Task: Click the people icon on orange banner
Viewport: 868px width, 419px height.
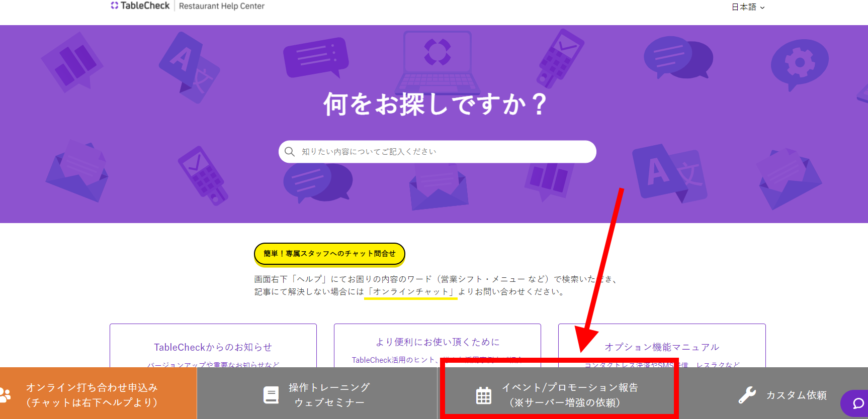Action: 5,395
